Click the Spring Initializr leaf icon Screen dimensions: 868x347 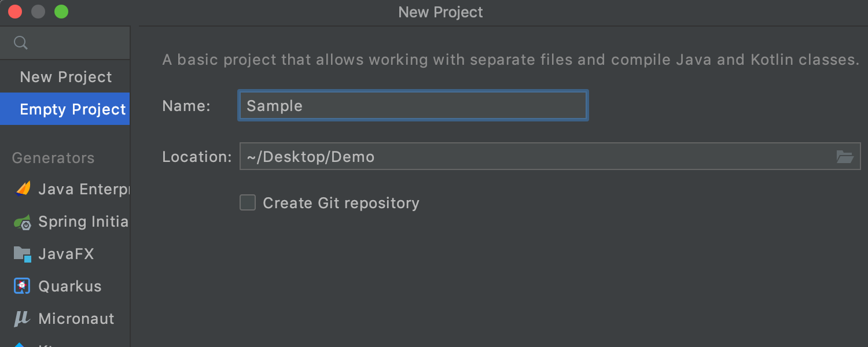[23, 222]
